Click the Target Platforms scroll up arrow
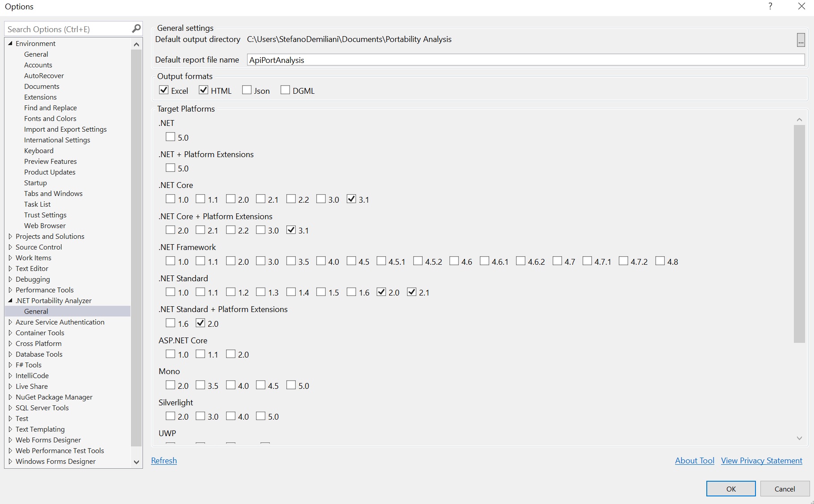Screen dimensions: 814x504 coord(799,120)
